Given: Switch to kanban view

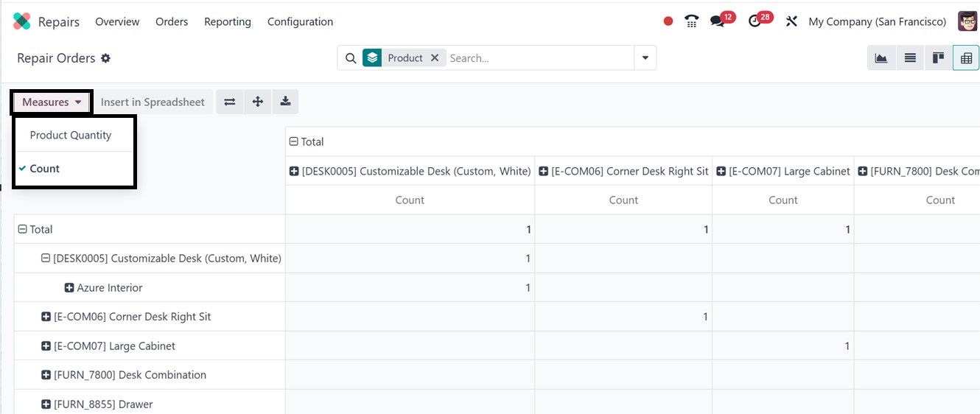Looking at the screenshot, I should pos(938,58).
